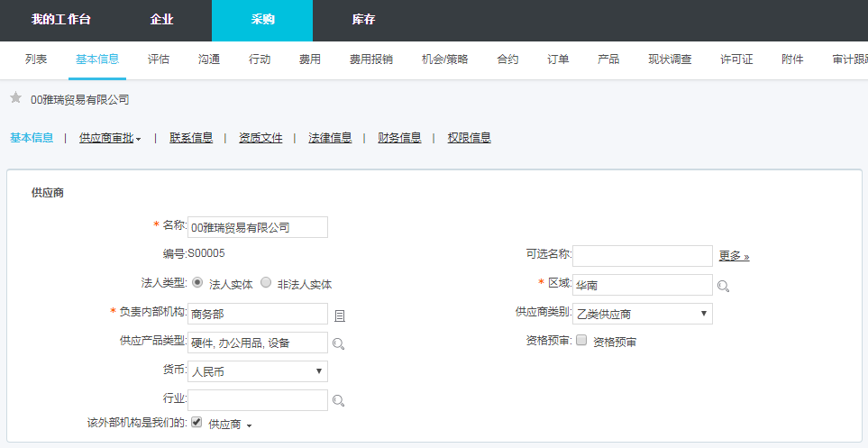Expand the arrow next to 供应商 checkbox
Viewport: 868px width, 448px height.
249,425
